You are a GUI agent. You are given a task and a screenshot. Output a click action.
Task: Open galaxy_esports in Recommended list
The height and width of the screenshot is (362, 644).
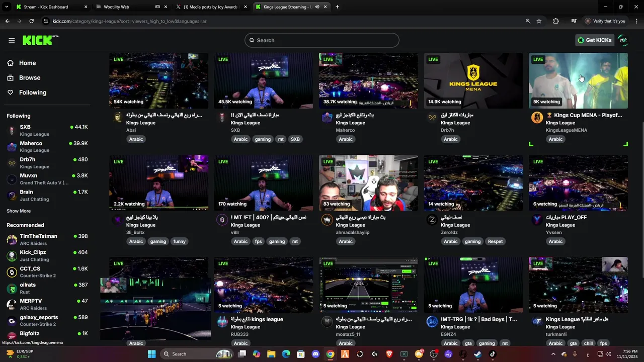tap(47, 321)
